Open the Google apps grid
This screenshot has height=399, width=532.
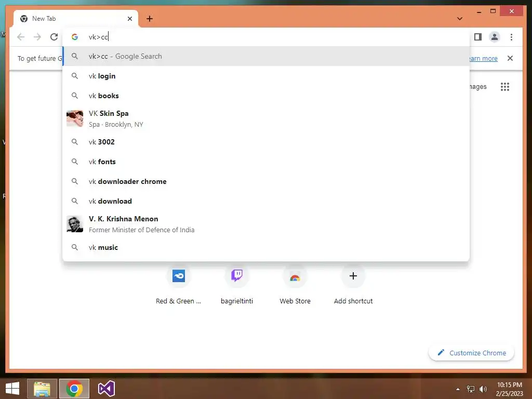[x=505, y=87]
